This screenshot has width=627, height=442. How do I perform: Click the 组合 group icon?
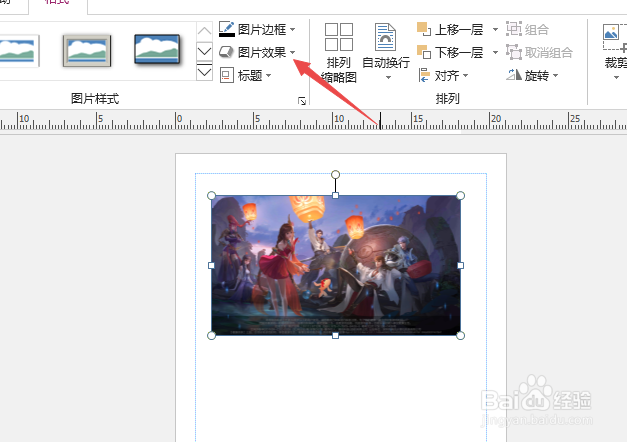click(x=514, y=29)
